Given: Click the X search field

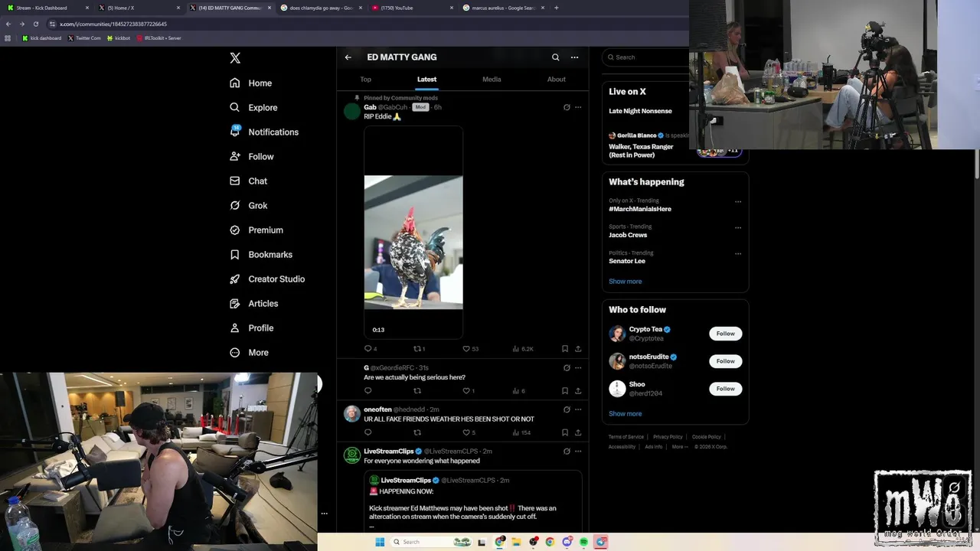Looking at the screenshot, I should click(647, 57).
